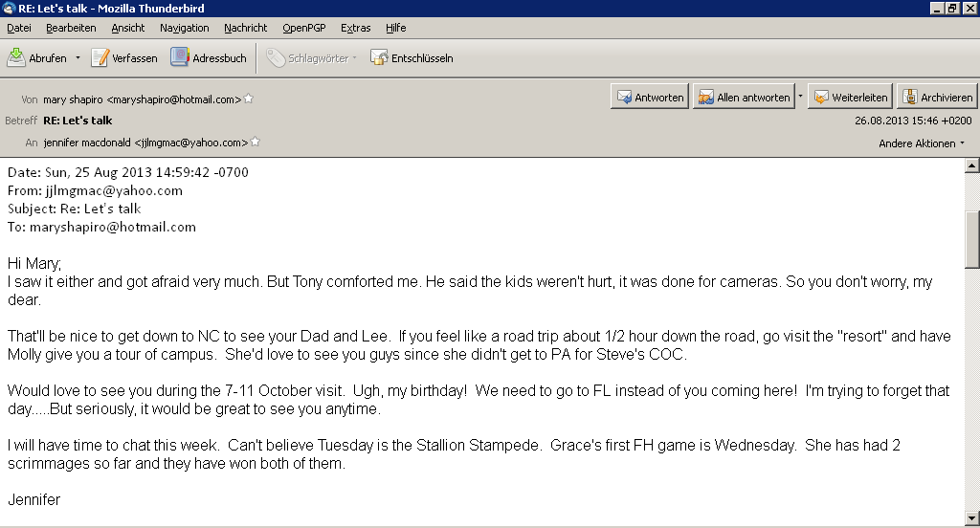Expand the Andere Aktionen menu

tap(922, 143)
